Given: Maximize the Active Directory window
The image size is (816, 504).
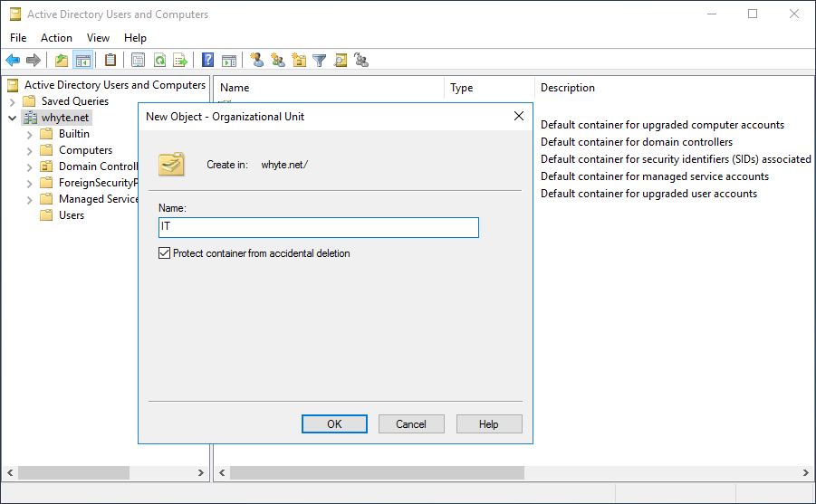Looking at the screenshot, I should click(753, 14).
